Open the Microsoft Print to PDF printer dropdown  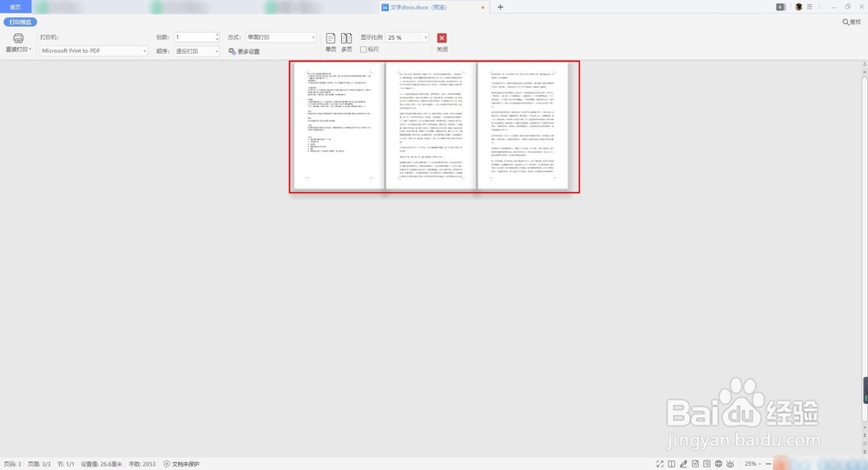tap(94, 51)
